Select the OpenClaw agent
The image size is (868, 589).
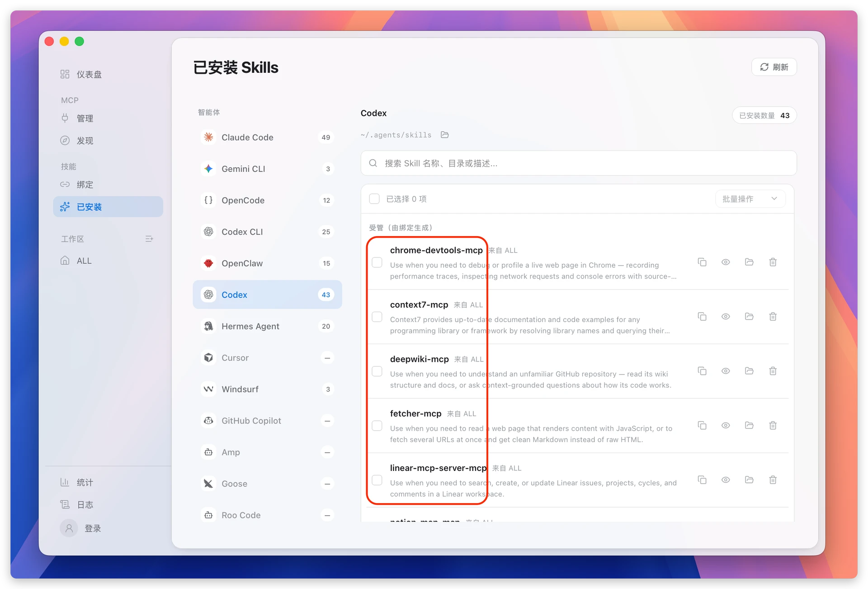(x=267, y=263)
